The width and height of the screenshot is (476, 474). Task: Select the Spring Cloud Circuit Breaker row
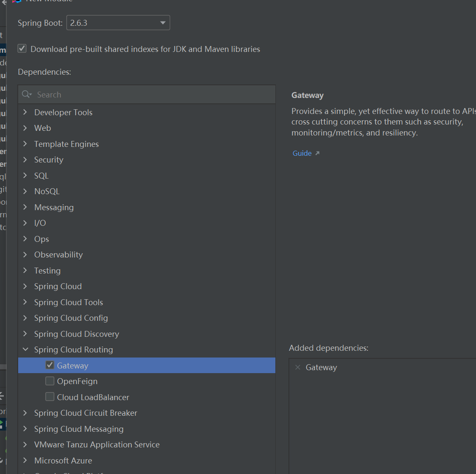click(x=147, y=413)
